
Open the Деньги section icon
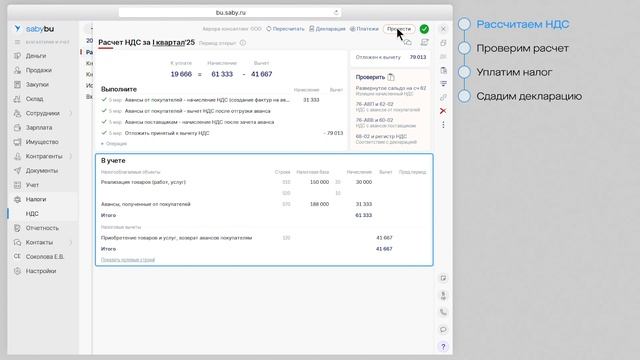tap(17, 56)
